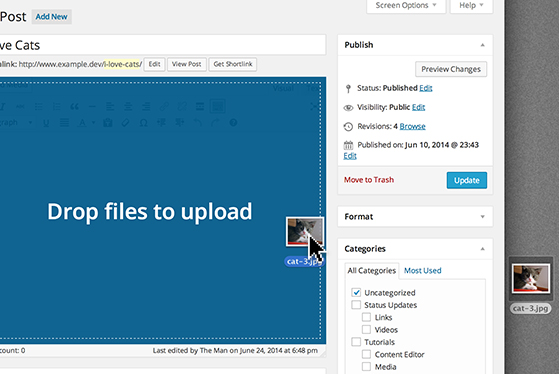Check the Links category box
This screenshot has height=374, width=559.
click(x=366, y=317)
